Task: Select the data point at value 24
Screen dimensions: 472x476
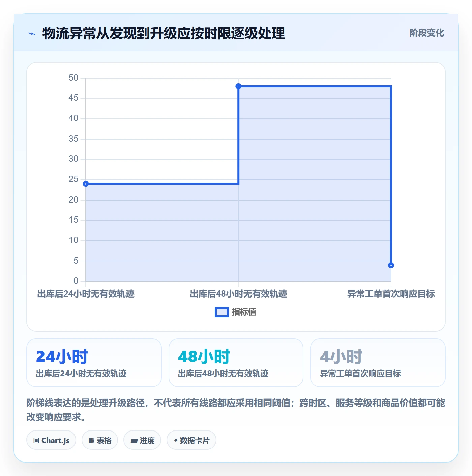Action: (x=86, y=184)
